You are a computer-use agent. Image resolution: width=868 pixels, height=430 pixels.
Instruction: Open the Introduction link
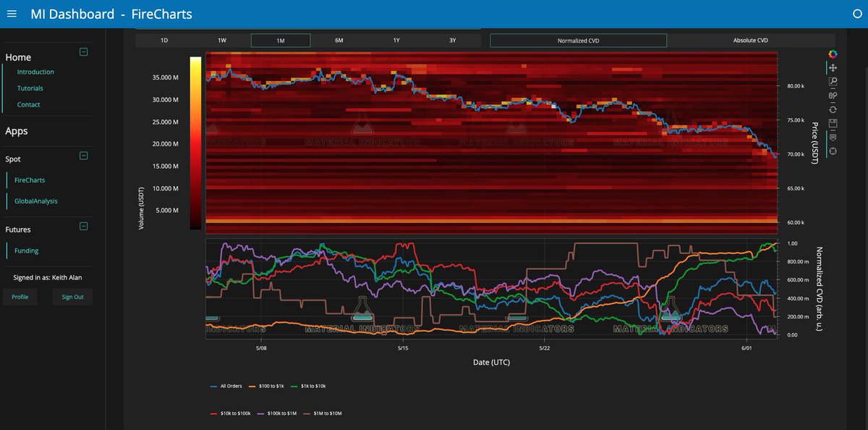35,72
